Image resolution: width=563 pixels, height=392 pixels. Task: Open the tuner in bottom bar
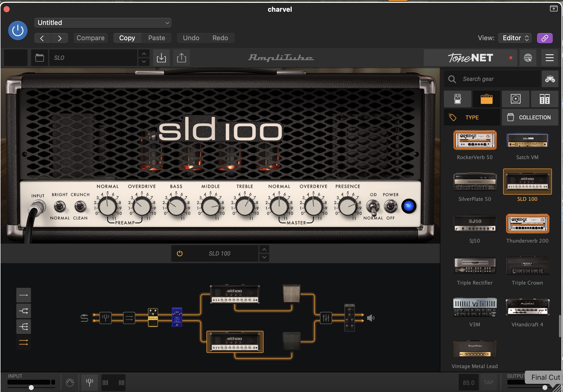[89, 383]
